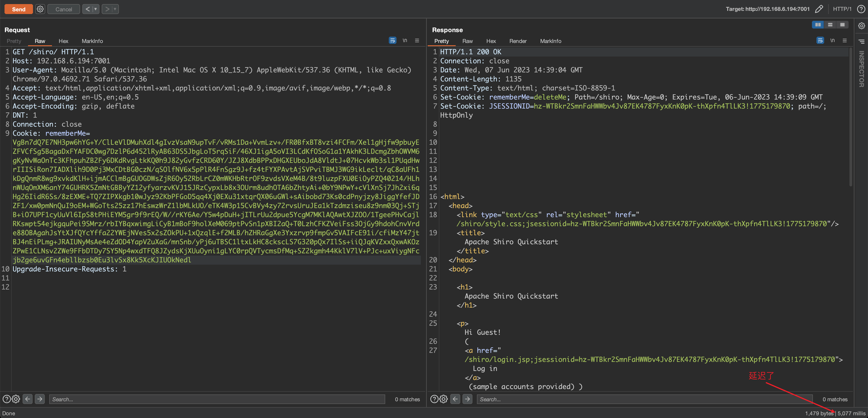Focus the Request search input field

[x=217, y=399]
